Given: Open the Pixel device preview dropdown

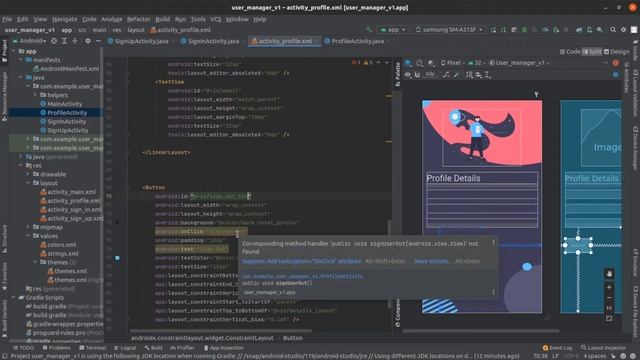Looking at the screenshot, I should pyautogui.click(x=453, y=63).
